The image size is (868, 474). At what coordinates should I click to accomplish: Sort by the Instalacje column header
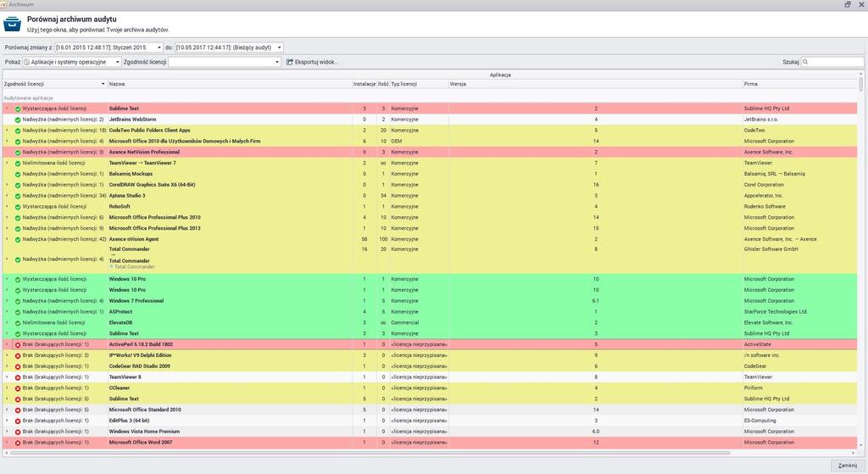click(x=364, y=84)
